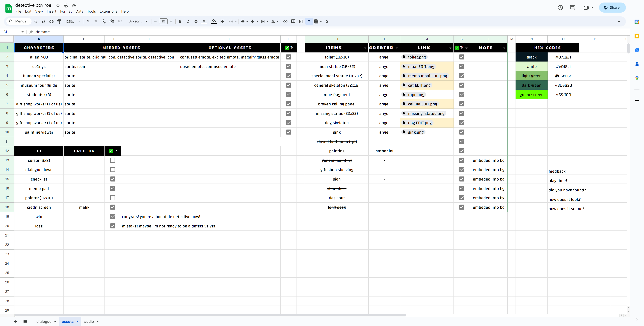Image resolution: width=644 pixels, height=326 pixels.
Task: Open the toilet.png file link
Action: [x=414, y=57]
